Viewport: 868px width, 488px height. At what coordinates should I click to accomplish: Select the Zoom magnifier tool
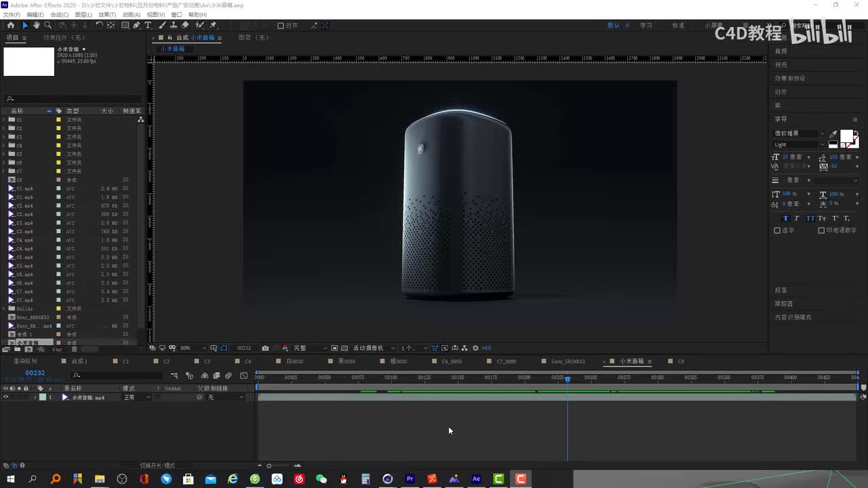pos(47,25)
